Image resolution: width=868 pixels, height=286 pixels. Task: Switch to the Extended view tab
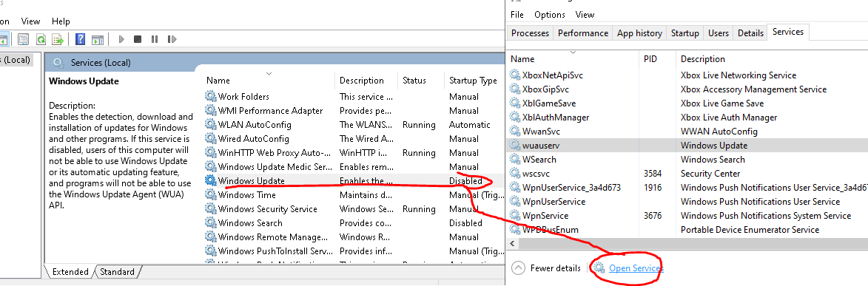pyautogui.click(x=70, y=272)
